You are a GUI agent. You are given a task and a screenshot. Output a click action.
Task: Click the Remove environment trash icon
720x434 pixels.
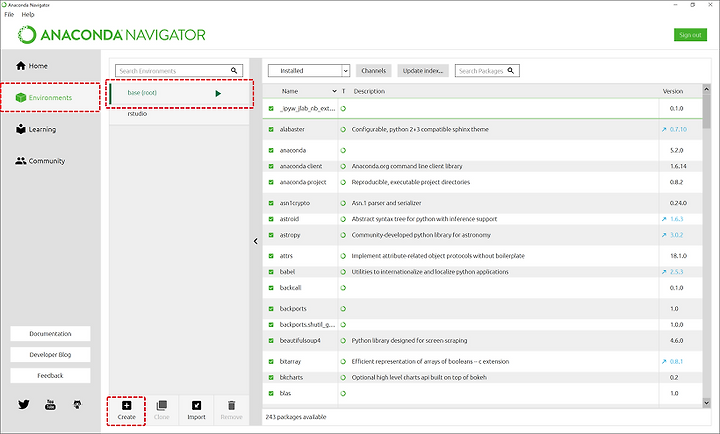click(231, 405)
